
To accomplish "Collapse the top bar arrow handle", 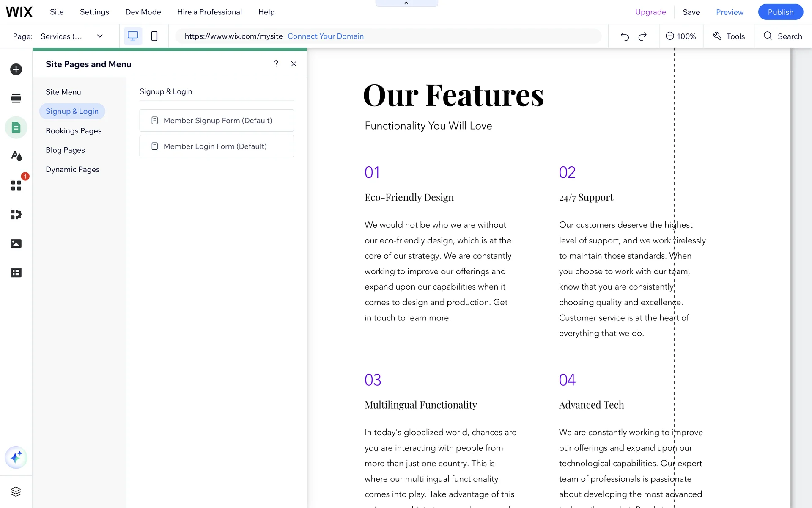I will pos(406,3).
